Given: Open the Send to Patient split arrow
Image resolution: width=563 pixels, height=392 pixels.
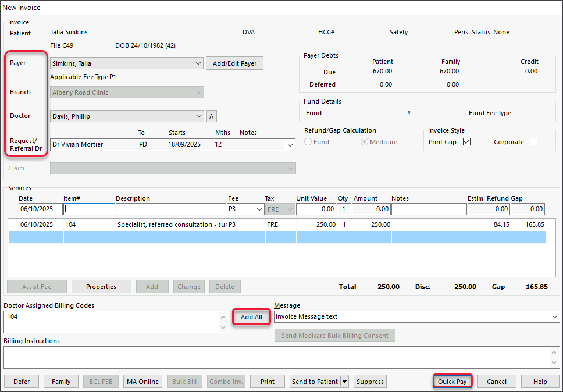Looking at the screenshot, I should pyautogui.click(x=344, y=382).
